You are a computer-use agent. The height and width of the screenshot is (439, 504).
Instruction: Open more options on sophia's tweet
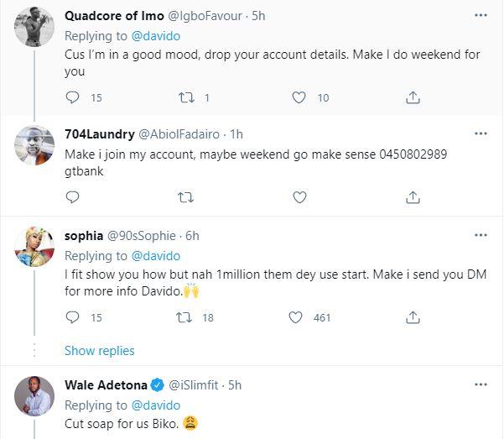(480, 235)
